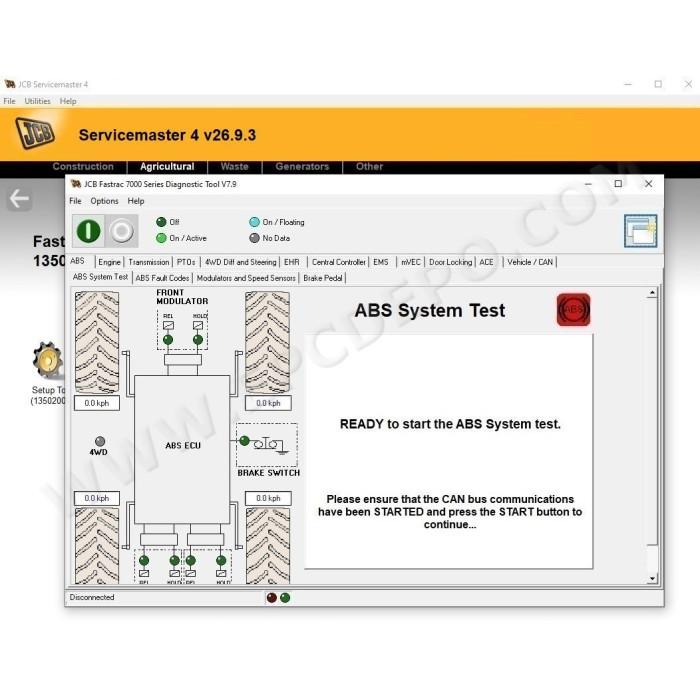The height and width of the screenshot is (700, 700).
Task: Click the back arrow in Servicemaster window
Action: tap(19, 199)
